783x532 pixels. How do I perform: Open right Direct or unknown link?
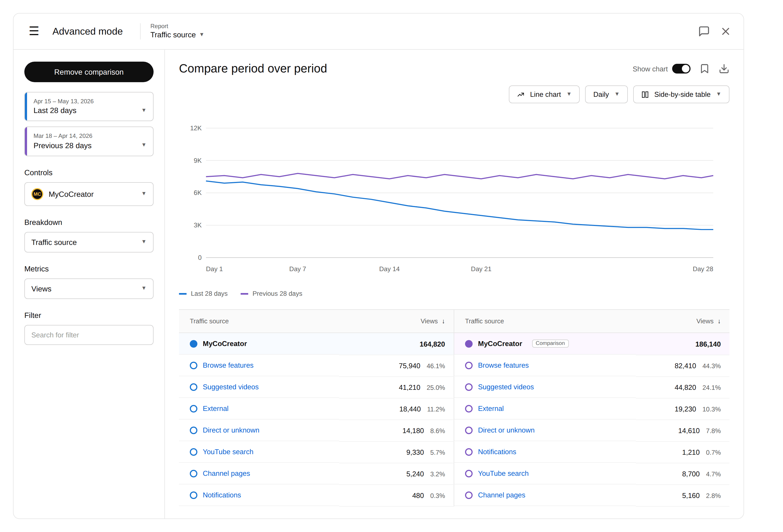506,430
